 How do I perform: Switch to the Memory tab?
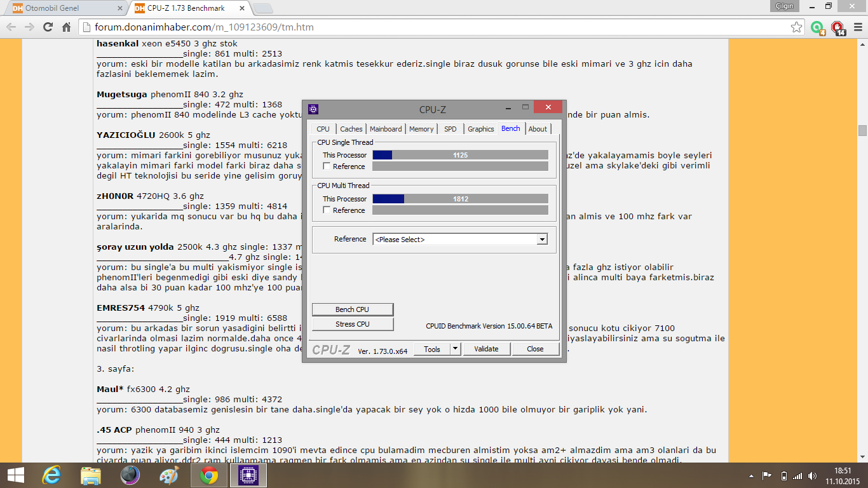[421, 129]
